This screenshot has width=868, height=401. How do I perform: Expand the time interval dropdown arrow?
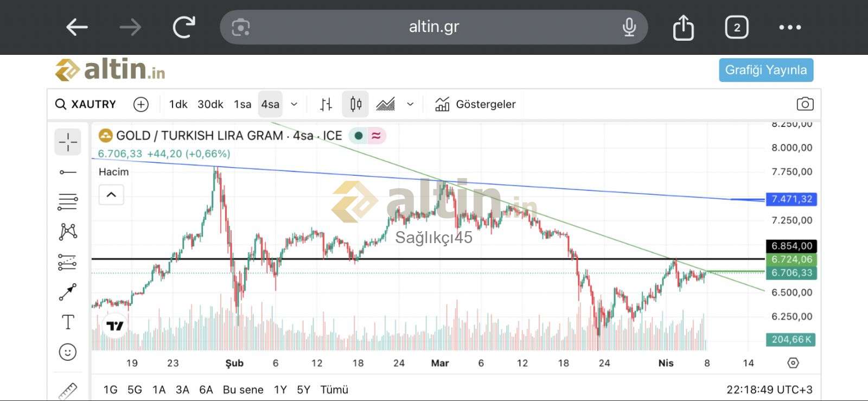(294, 104)
